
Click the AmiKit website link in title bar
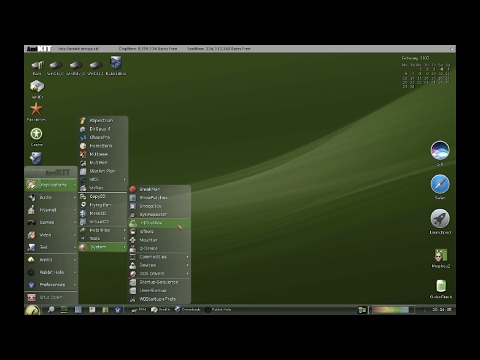point(78,49)
